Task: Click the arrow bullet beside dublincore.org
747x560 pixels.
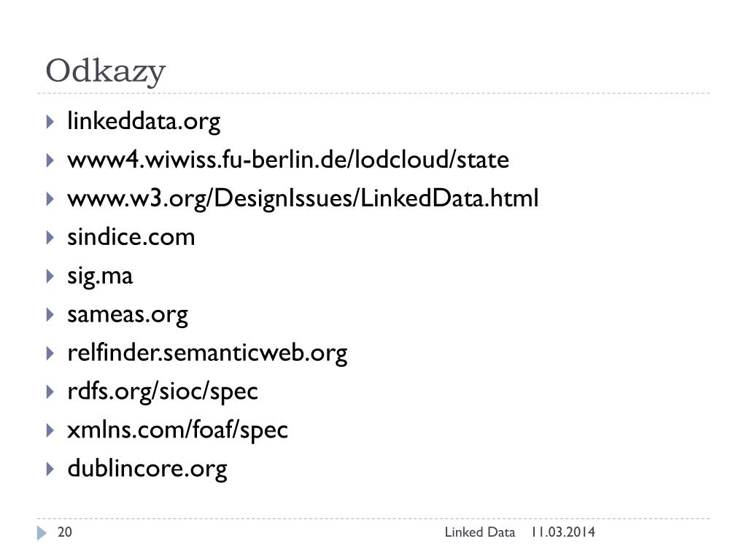Action: coord(50,469)
